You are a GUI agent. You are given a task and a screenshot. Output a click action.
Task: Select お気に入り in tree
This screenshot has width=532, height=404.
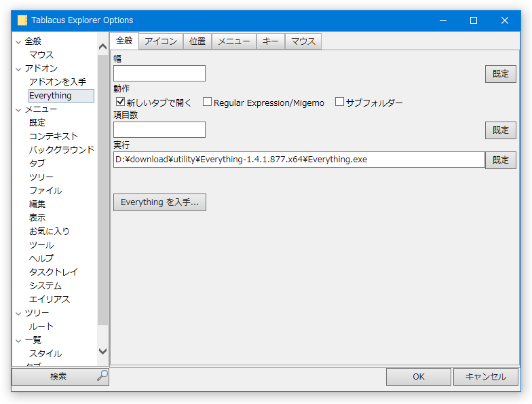[x=49, y=232]
